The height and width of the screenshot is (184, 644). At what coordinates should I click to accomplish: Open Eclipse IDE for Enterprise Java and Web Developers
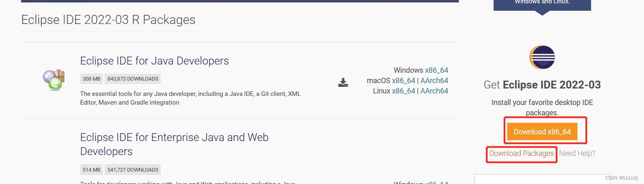point(174,144)
